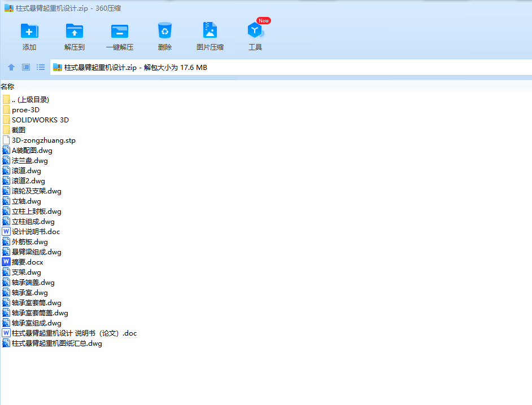The height and width of the screenshot is (405, 532).
Task: Click the Word icon beside 说明书（论文）.doc
Action: (x=6, y=333)
